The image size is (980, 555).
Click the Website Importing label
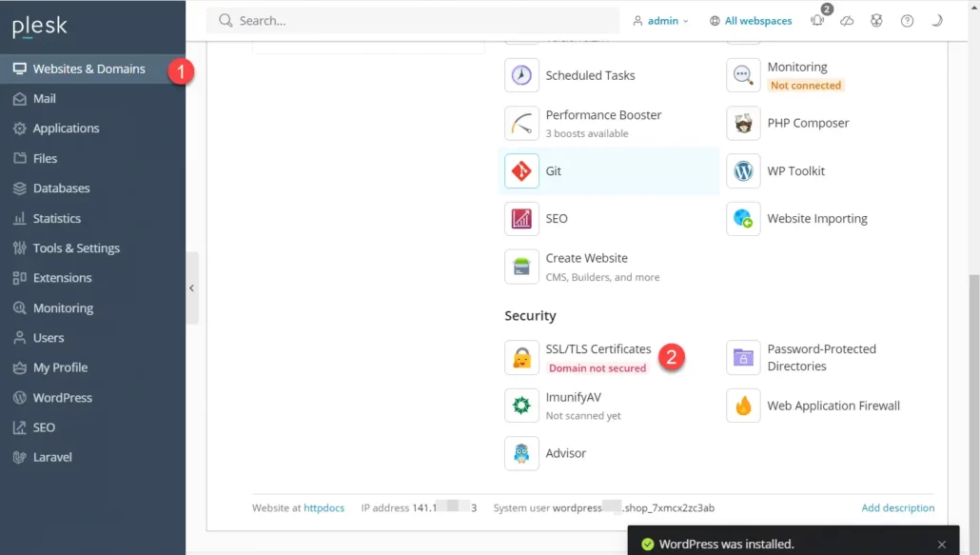(817, 219)
